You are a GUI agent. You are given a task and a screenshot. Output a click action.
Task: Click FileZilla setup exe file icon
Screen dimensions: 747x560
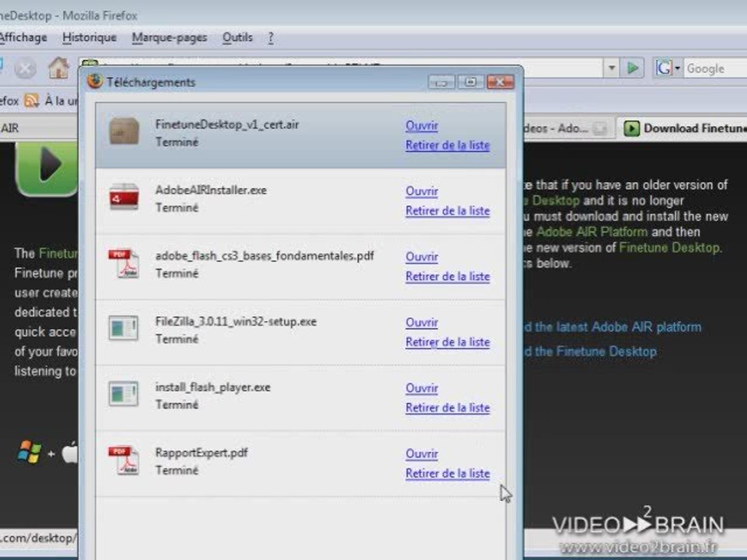(x=124, y=328)
